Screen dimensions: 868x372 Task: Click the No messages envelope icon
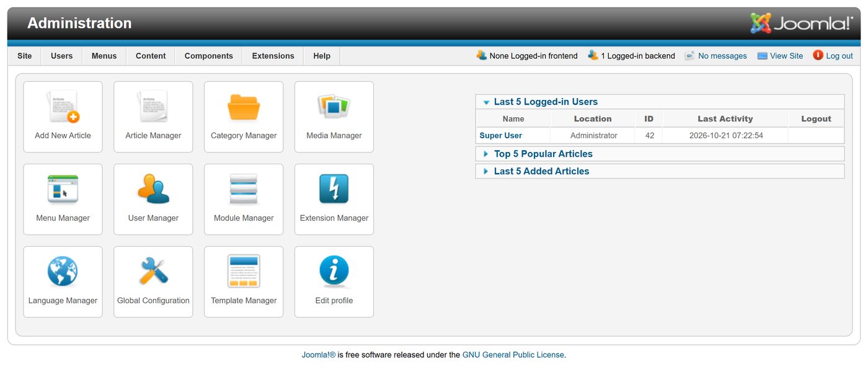pos(689,56)
